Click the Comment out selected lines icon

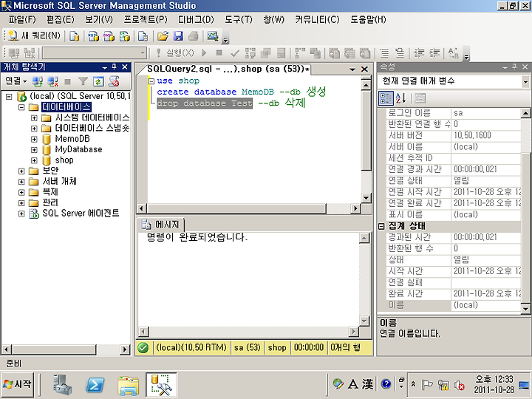tap(384, 53)
